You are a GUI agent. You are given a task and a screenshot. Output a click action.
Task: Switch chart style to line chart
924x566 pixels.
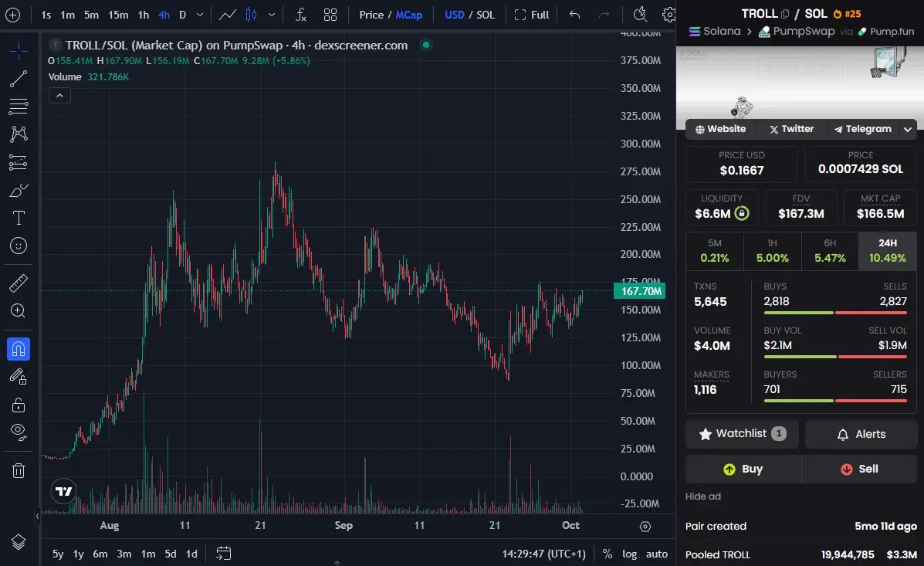coord(228,15)
